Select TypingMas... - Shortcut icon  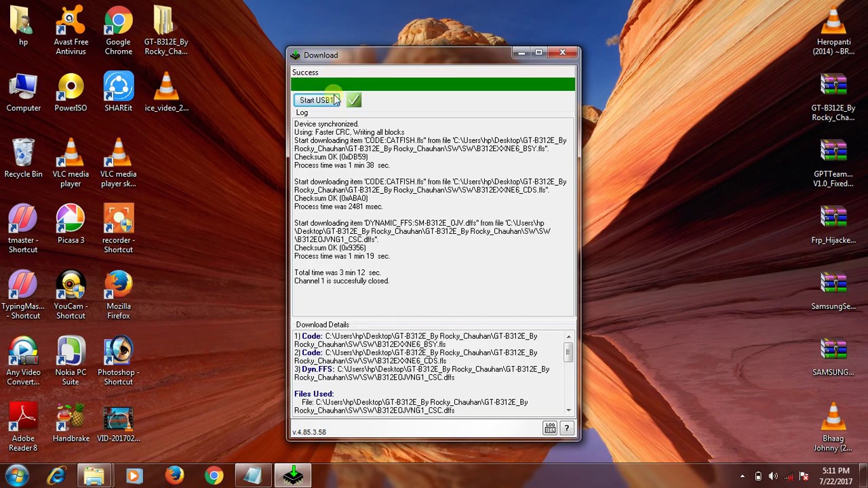tap(23, 295)
